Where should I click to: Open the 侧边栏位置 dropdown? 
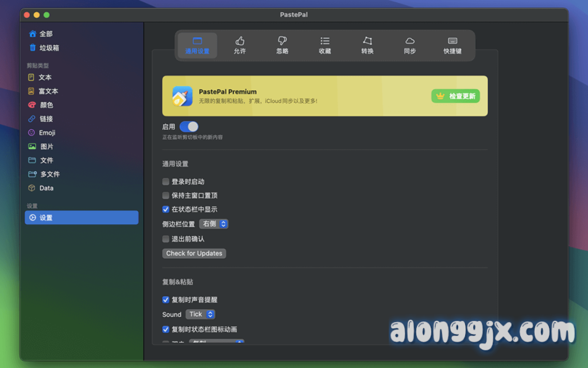coord(214,224)
